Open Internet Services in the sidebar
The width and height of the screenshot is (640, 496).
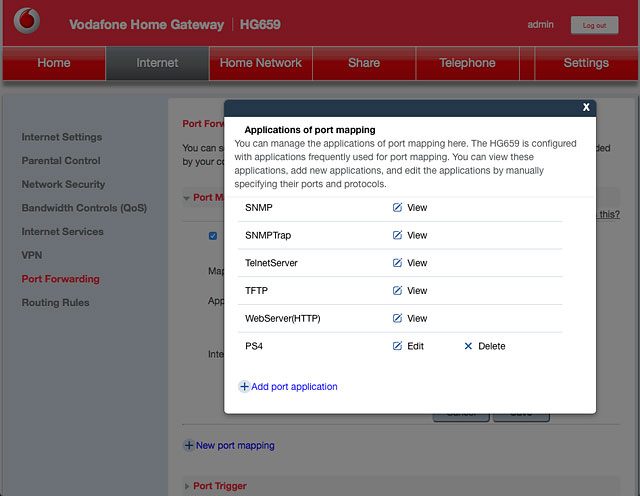click(62, 232)
